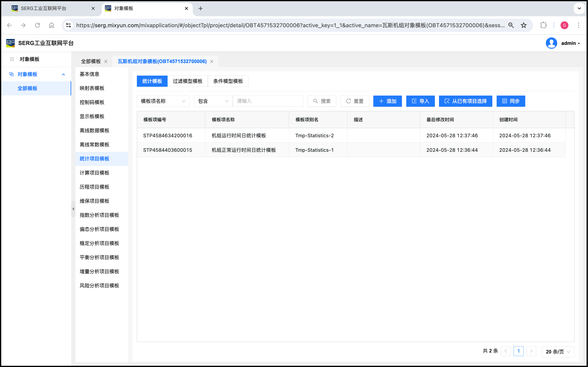Click the 从已有项目选择 button
588x367 pixels.
pyautogui.click(x=465, y=101)
